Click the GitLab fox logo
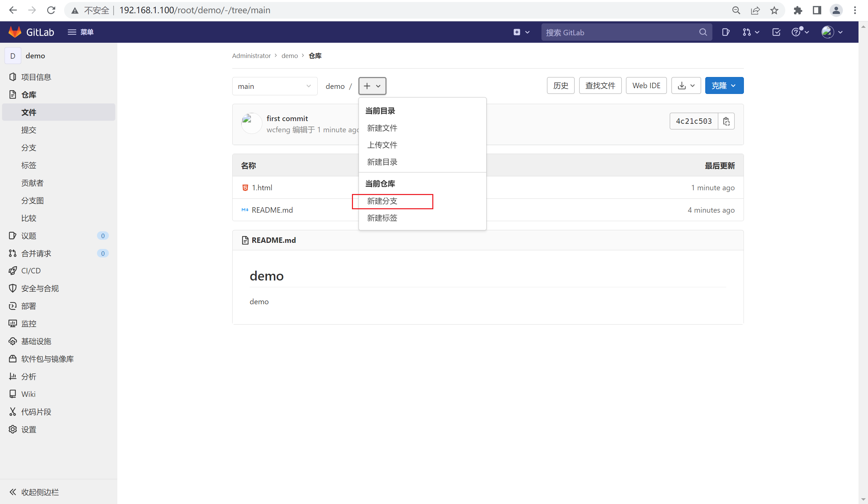Screen dimensions: 868x504 tap(15, 32)
